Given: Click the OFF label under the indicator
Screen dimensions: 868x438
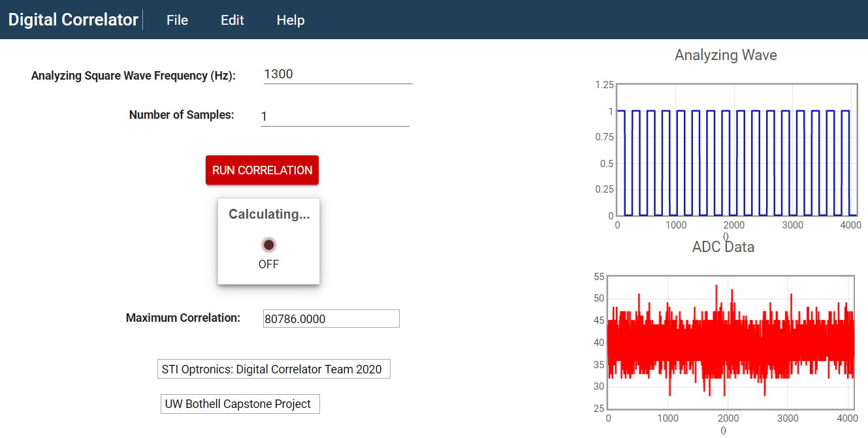Looking at the screenshot, I should pyautogui.click(x=268, y=264).
